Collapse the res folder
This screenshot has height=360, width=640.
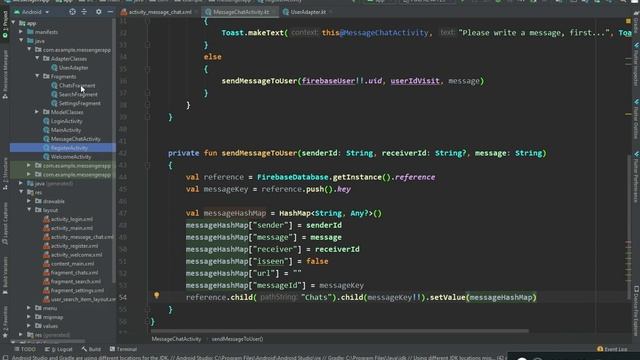click(x=21, y=192)
